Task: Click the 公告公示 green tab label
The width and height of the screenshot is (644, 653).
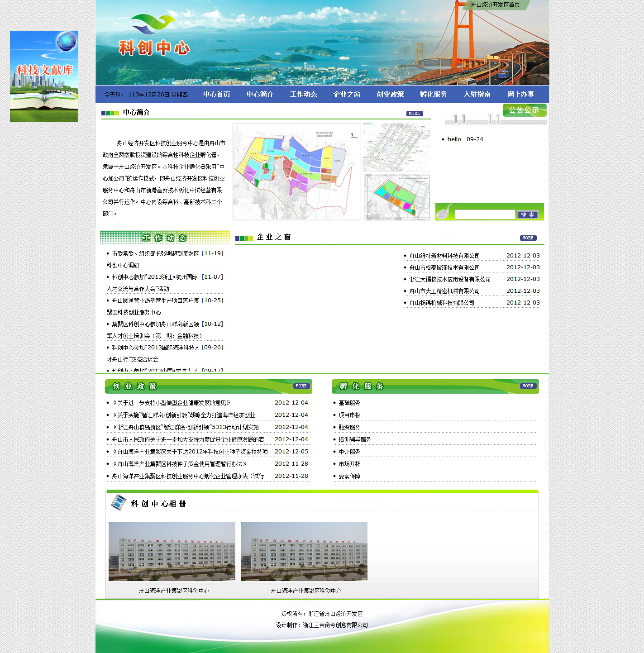Action: coord(525,110)
